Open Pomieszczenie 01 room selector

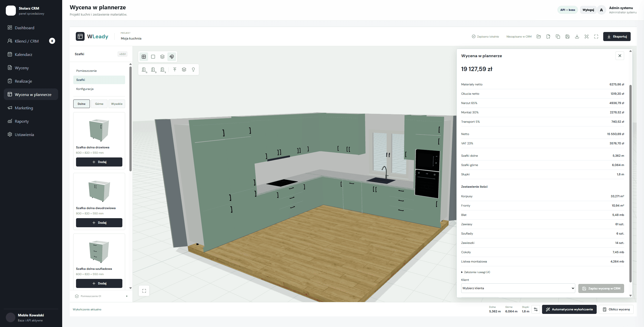click(x=101, y=296)
